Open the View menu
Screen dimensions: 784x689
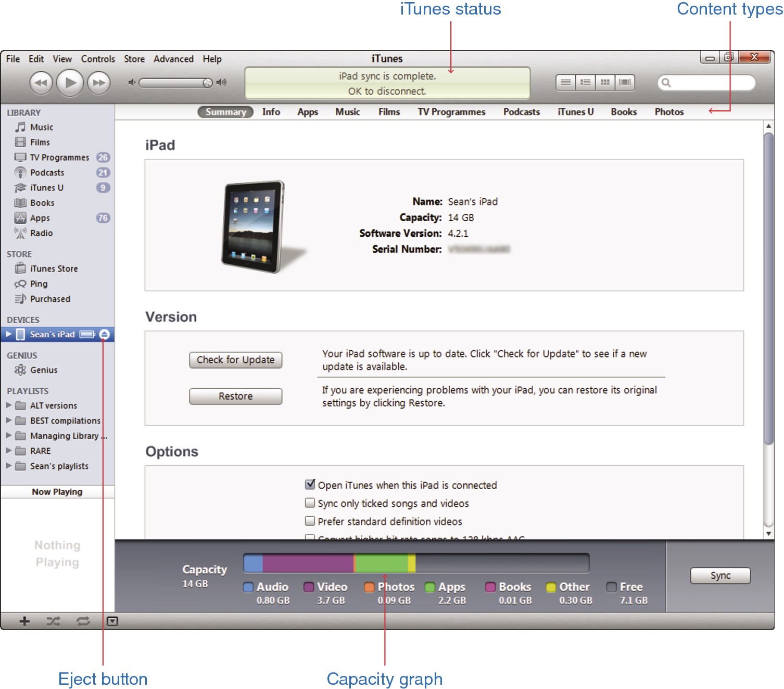[x=62, y=59]
